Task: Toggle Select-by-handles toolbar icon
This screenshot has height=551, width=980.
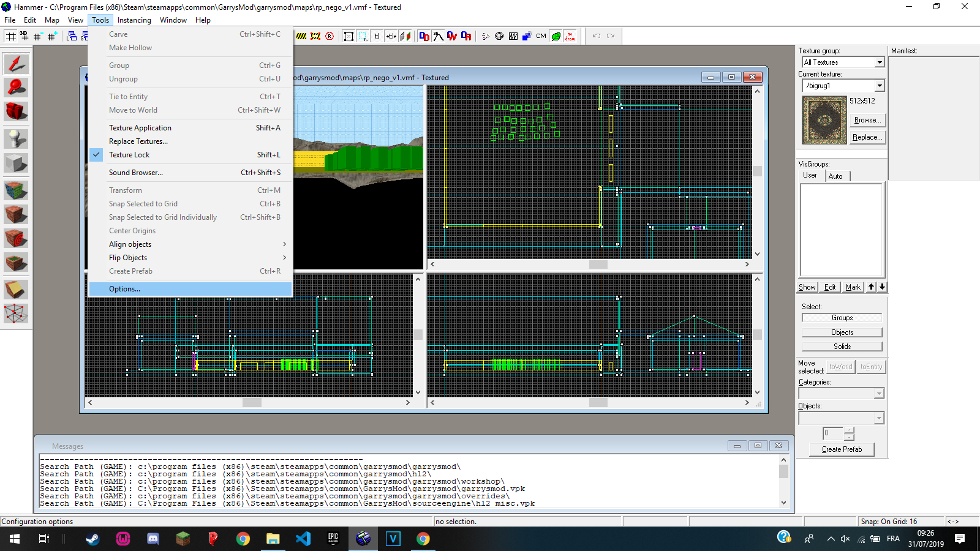Action: tap(349, 36)
